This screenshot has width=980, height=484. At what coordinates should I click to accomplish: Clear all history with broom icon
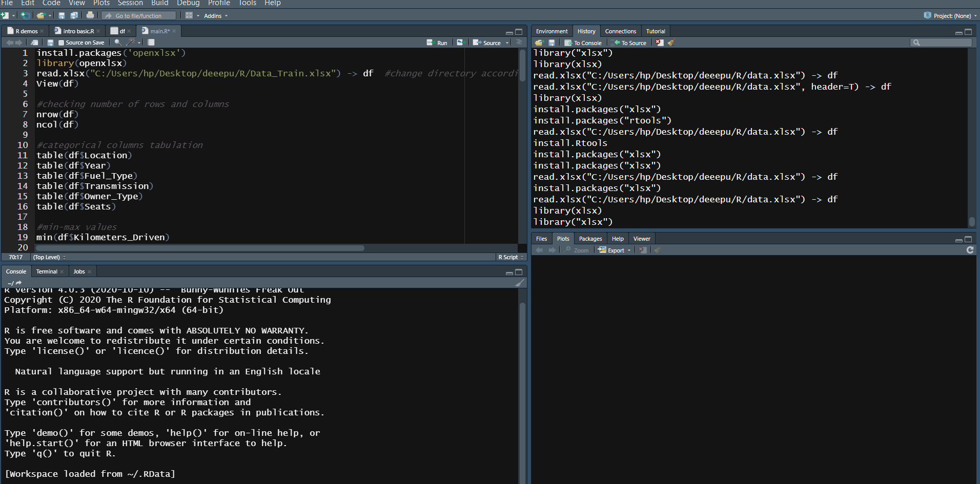click(671, 43)
